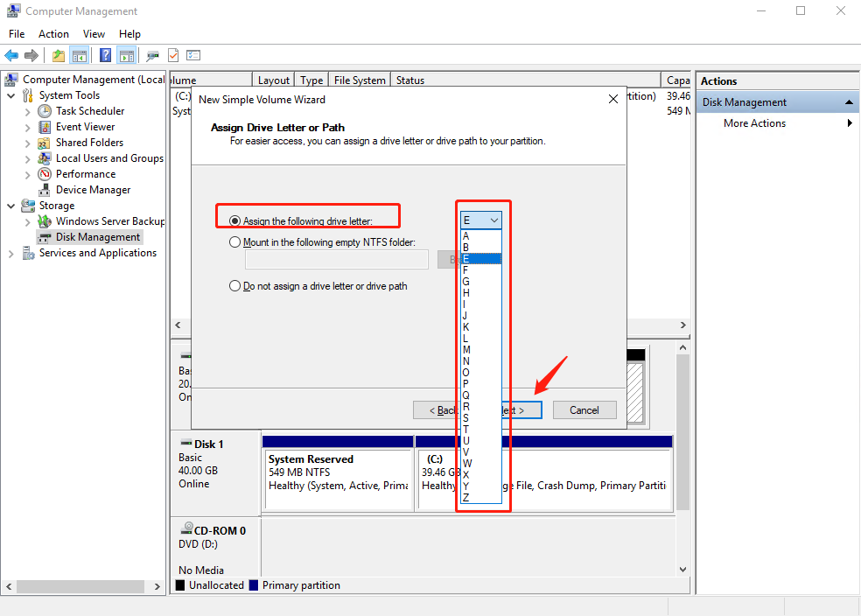
Task: Choose drive letter Z from the list
Action: pos(481,497)
